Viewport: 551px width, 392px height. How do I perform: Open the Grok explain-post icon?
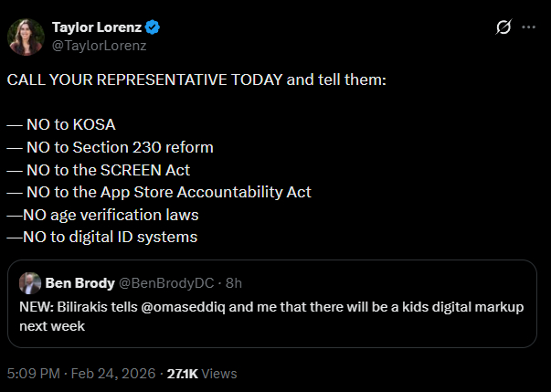[503, 27]
